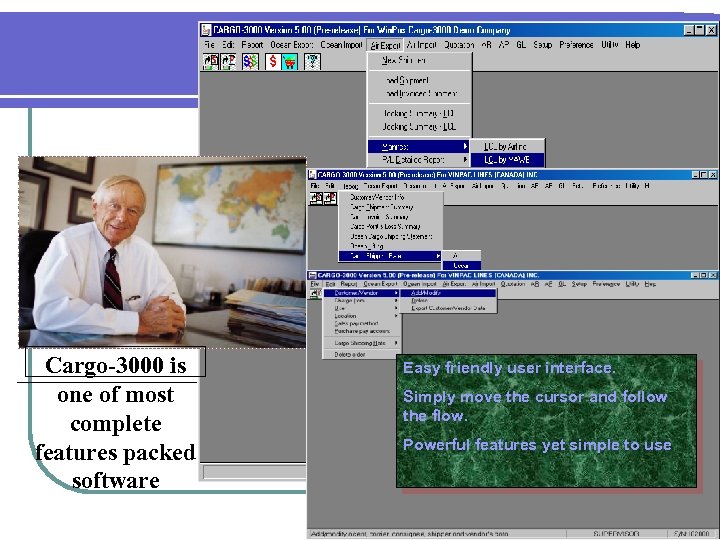Image resolution: width=720 pixels, height=540 pixels.
Task: Open File menu in the top Demo Company window
Action: coord(209,45)
